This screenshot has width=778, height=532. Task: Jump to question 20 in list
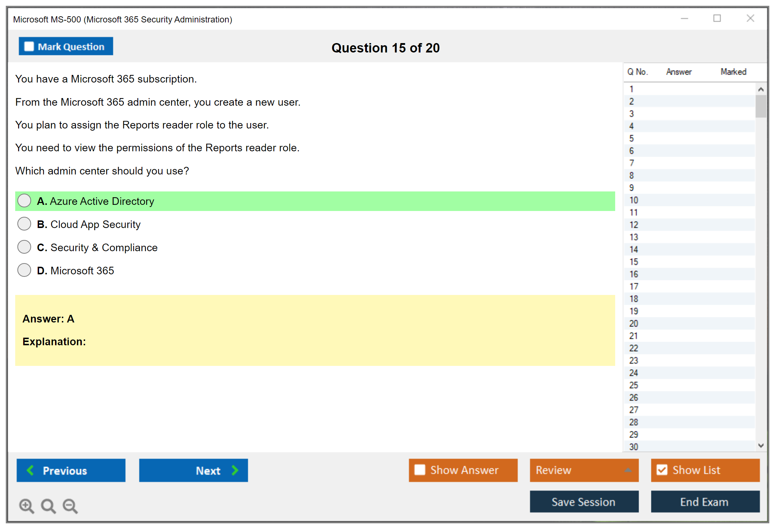click(x=634, y=324)
